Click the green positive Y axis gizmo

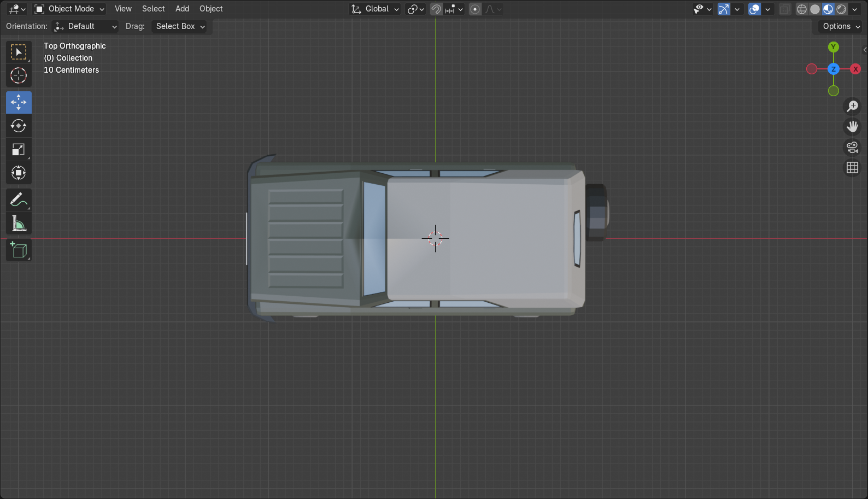pos(833,47)
